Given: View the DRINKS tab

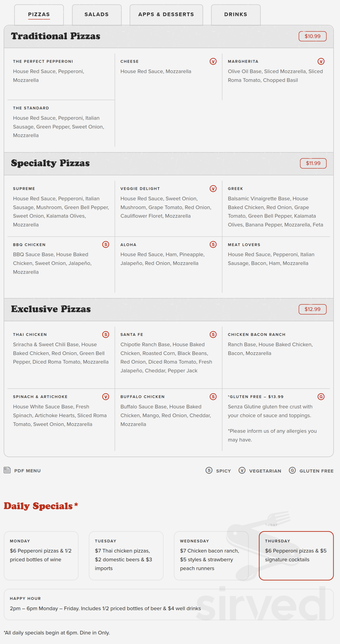Looking at the screenshot, I should click(x=235, y=14).
